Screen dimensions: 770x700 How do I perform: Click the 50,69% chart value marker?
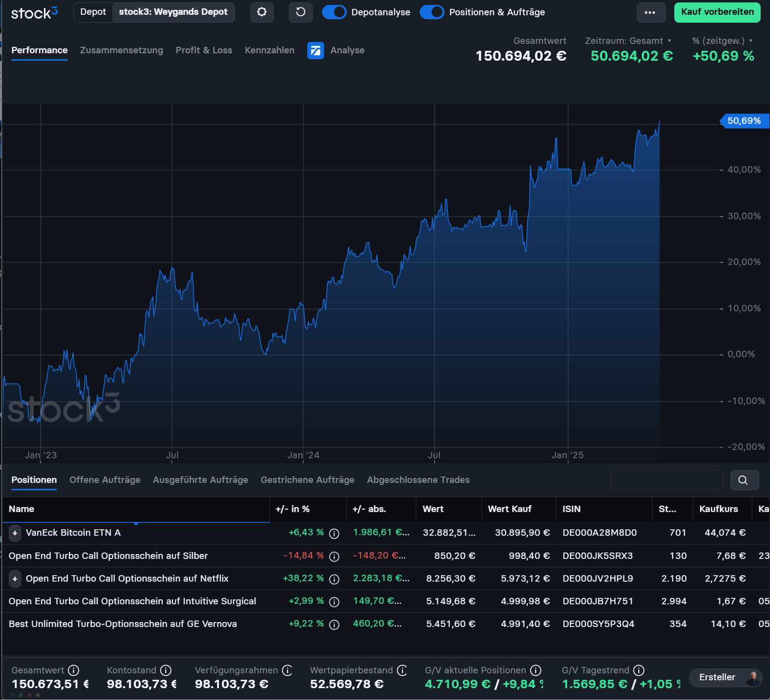[x=744, y=121]
